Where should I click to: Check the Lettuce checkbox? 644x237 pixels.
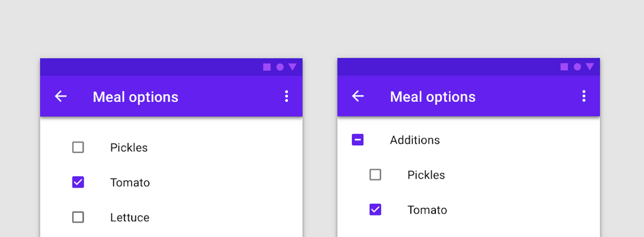point(78,217)
